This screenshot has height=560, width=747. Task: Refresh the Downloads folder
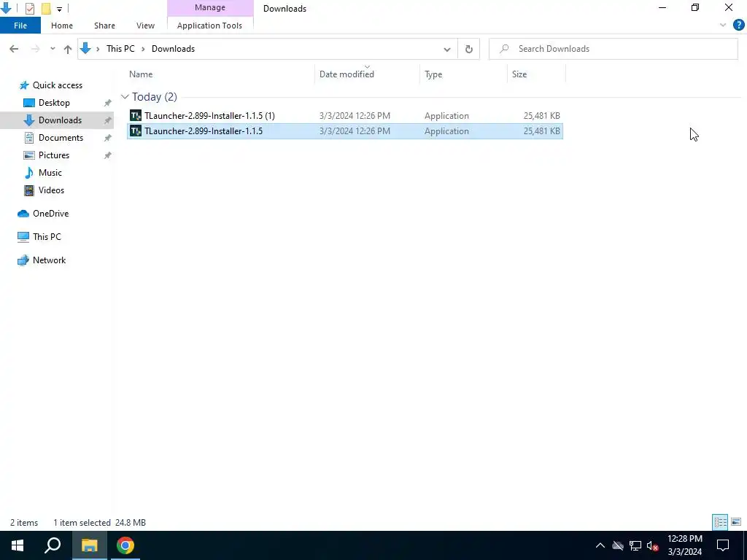pyautogui.click(x=469, y=49)
